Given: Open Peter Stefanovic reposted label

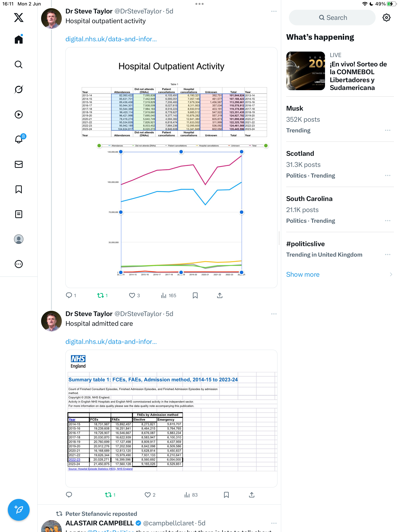Looking at the screenshot, I should 101,514.
